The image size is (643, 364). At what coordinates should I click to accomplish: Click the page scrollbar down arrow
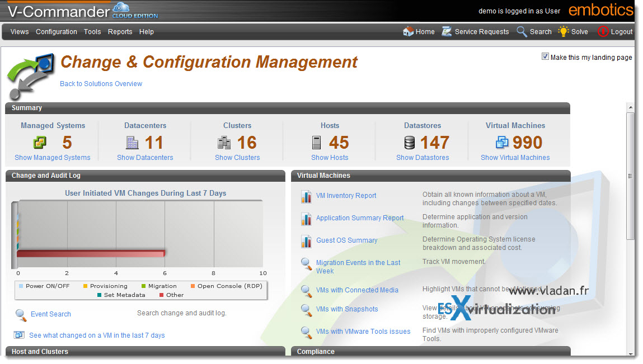point(631,353)
